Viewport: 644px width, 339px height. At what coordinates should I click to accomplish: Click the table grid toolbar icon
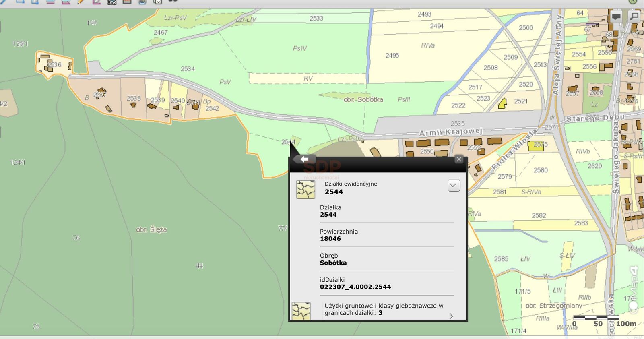pos(127,2)
